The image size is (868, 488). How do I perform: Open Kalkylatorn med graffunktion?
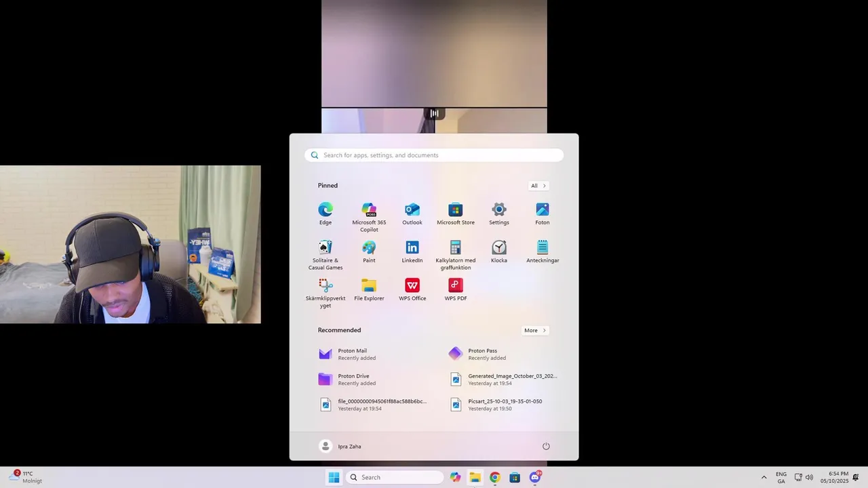coord(456,255)
